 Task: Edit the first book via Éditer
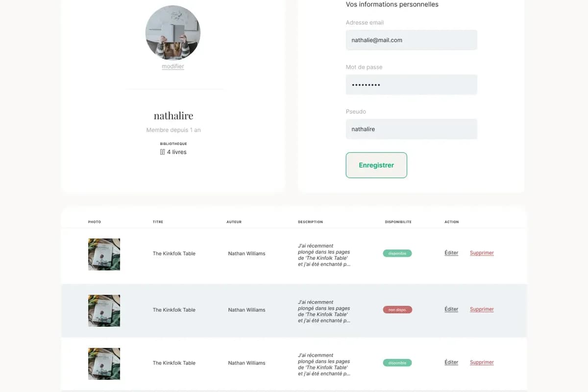pyautogui.click(x=451, y=253)
